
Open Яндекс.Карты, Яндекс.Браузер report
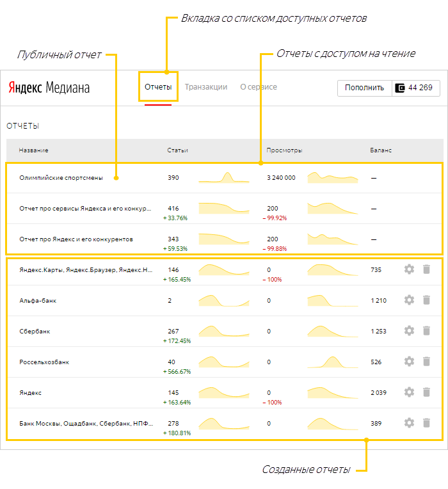pyautogui.click(x=86, y=269)
